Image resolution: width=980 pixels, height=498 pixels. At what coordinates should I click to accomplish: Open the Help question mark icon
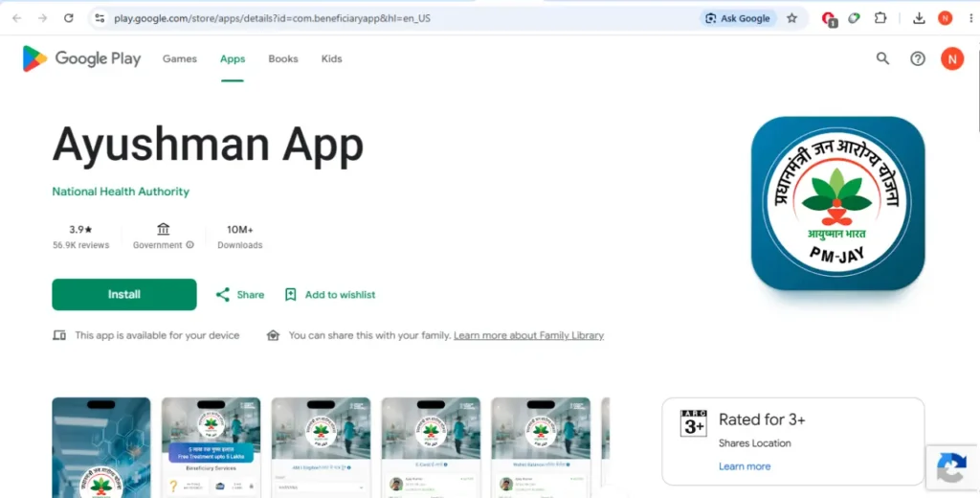tap(918, 58)
